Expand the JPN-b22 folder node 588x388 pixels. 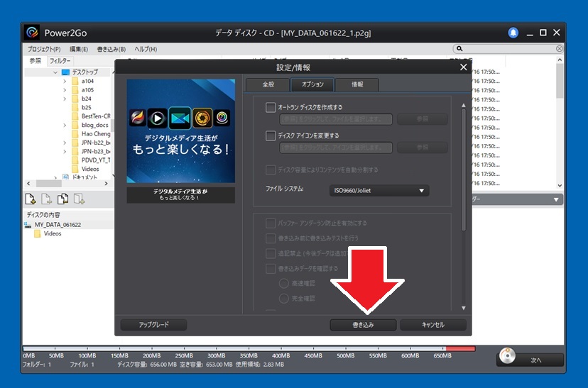click(65, 143)
